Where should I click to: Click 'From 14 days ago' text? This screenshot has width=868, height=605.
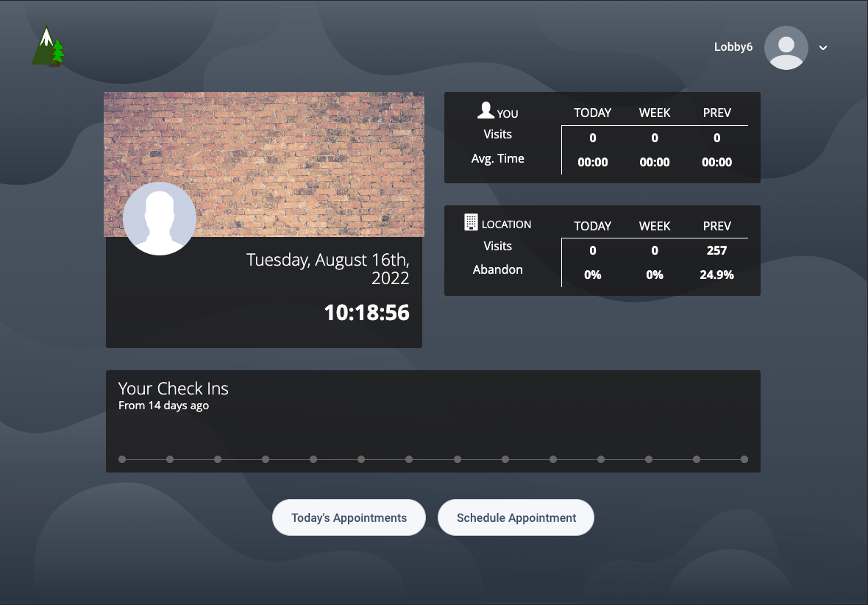(163, 406)
